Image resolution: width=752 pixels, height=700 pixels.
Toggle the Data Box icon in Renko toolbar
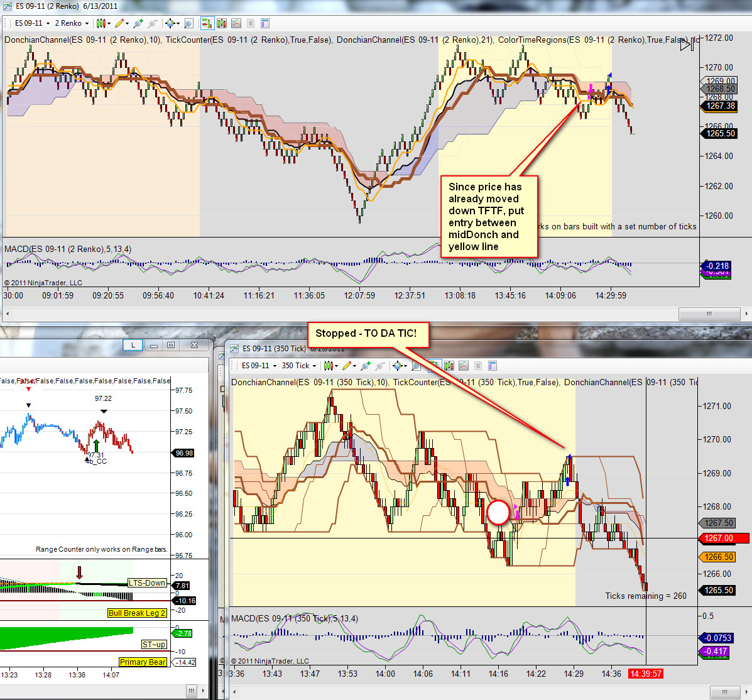coord(264,23)
